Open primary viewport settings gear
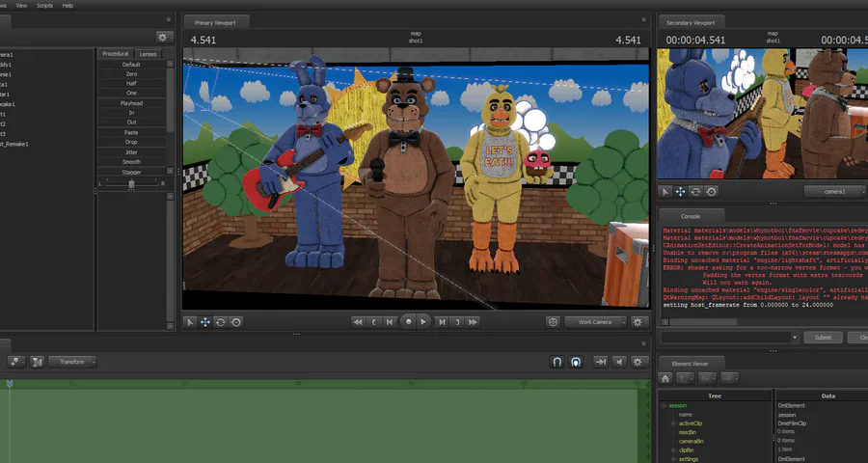Image resolution: width=868 pixels, height=463 pixels. (639, 322)
